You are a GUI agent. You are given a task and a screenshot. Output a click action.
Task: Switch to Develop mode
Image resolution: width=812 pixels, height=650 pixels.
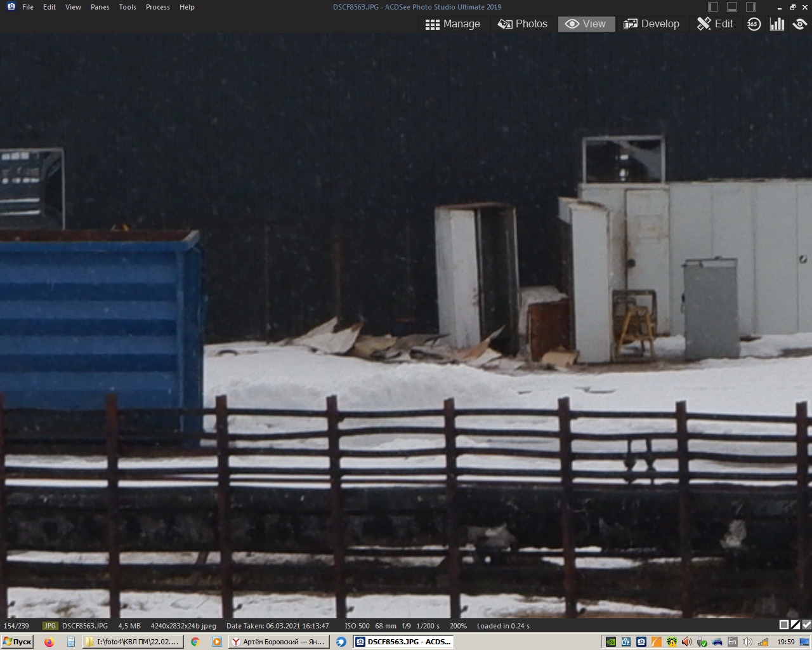(x=652, y=24)
